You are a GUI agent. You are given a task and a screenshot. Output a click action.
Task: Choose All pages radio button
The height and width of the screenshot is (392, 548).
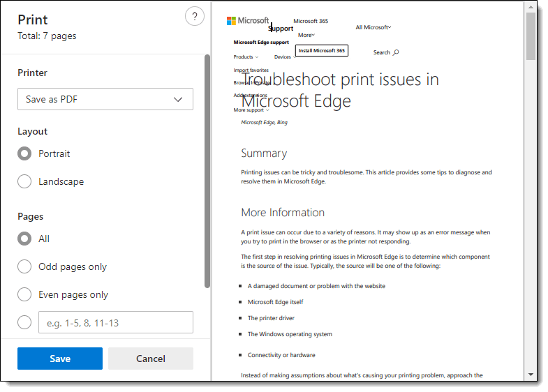pyautogui.click(x=24, y=239)
